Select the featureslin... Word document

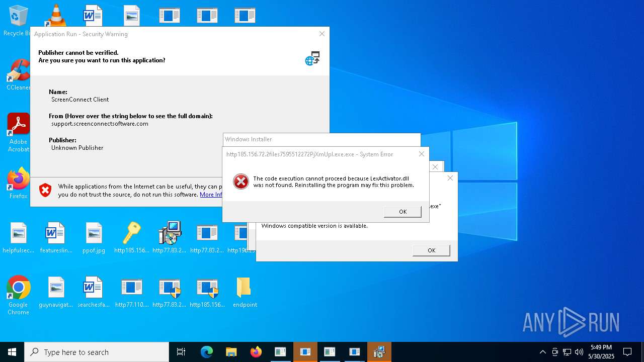click(x=56, y=238)
